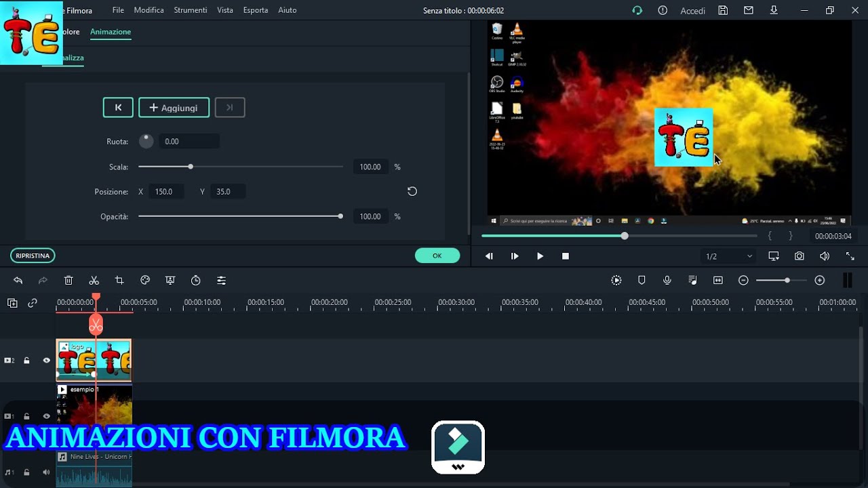This screenshot has width=868, height=488.
Task: Split clip with scissors toolbar icon
Action: pyautogui.click(x=94, y=281)
